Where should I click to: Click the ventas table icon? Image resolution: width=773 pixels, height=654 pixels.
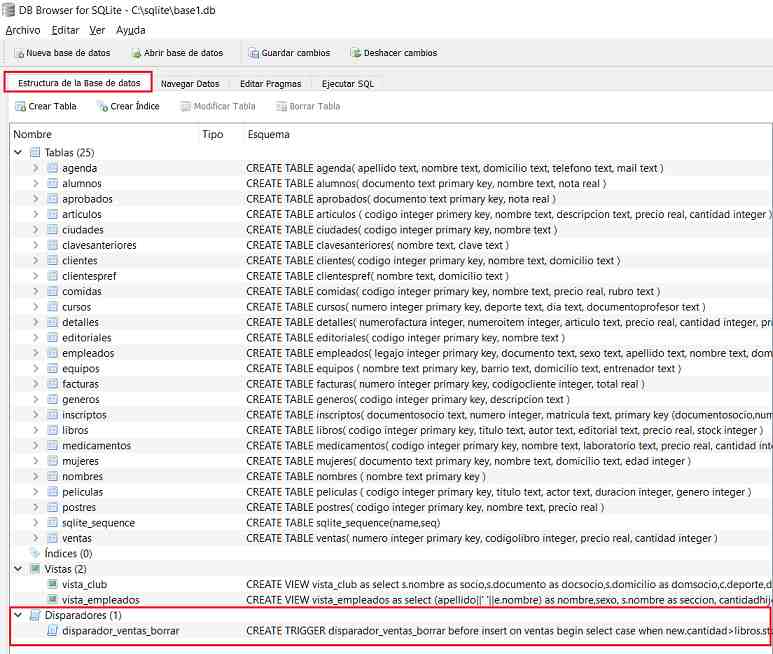(53, 538)
